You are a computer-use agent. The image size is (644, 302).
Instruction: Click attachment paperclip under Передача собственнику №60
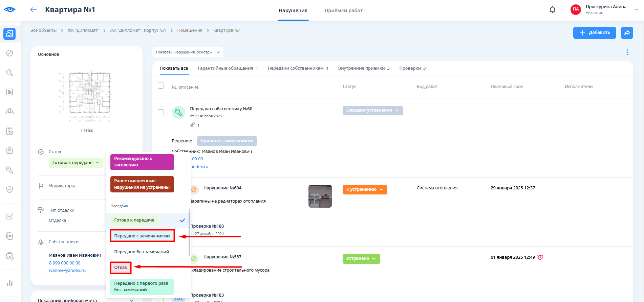[x=192, y=125]
